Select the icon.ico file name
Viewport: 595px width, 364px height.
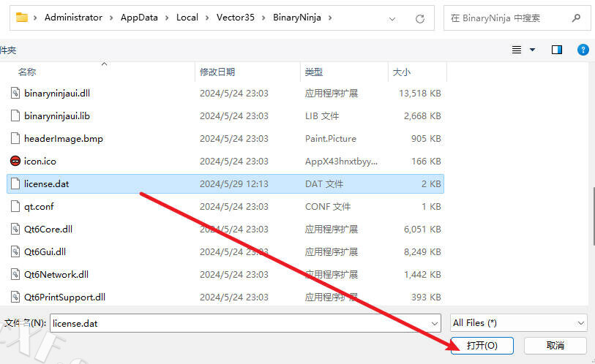coord(40,161)
